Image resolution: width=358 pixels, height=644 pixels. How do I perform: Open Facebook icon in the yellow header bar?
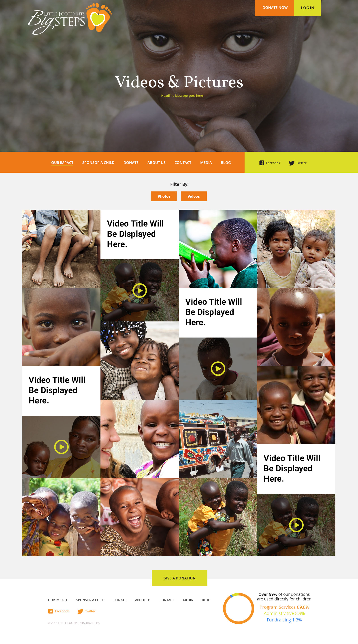coord(262,163)
